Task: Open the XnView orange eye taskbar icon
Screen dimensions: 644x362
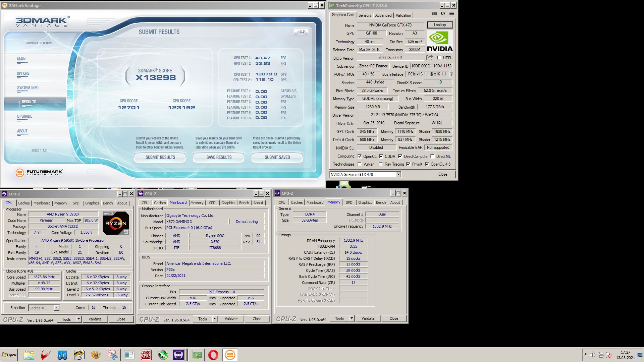Action: point(96,355)
